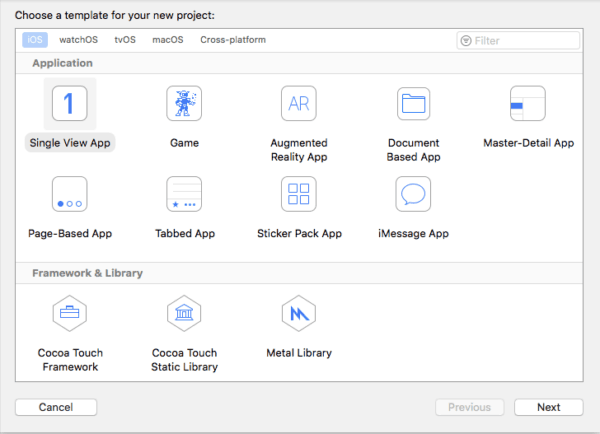Click the Cancel button

(56, 407)
